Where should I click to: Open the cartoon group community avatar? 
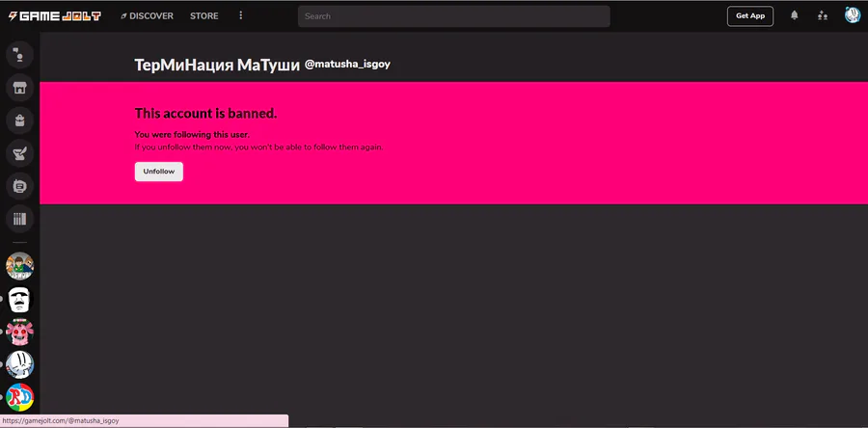pyautogui.click(x=20, y=266)
